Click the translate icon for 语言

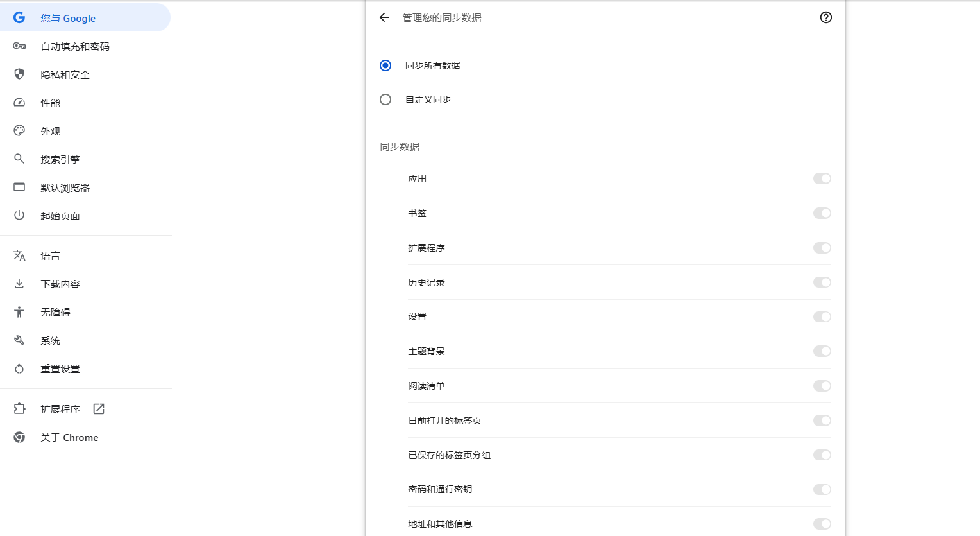(x=19, y=255)
